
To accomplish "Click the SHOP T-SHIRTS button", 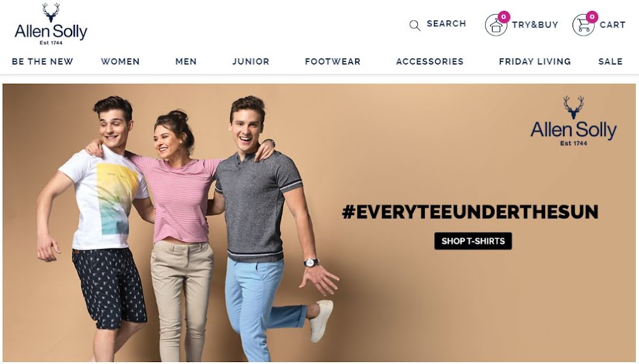I will click(473, 241).
